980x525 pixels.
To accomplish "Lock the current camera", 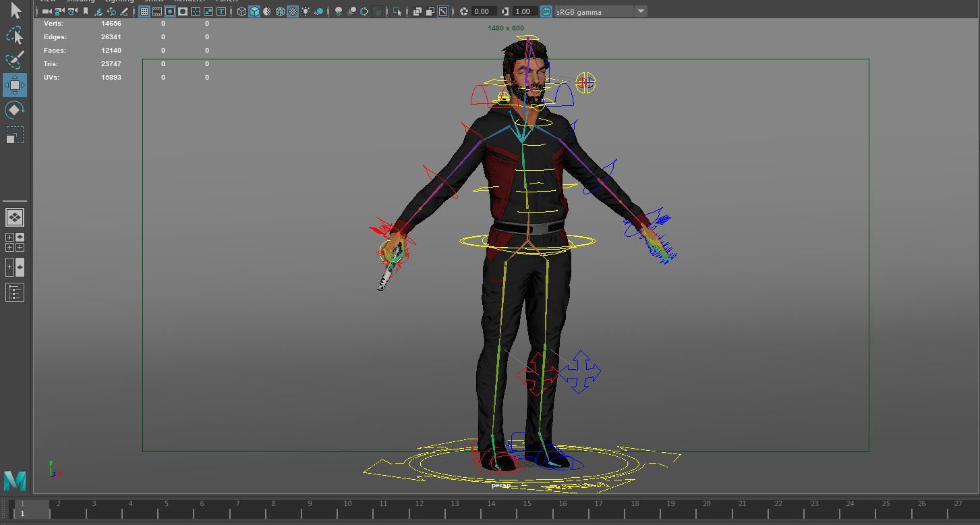I will click(59, 11).
